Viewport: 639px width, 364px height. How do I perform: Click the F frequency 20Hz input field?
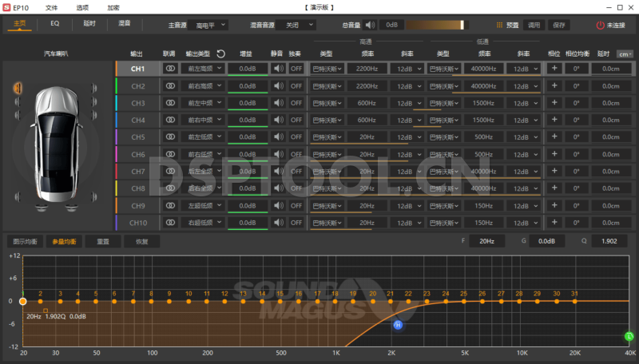tap(486, 241)
